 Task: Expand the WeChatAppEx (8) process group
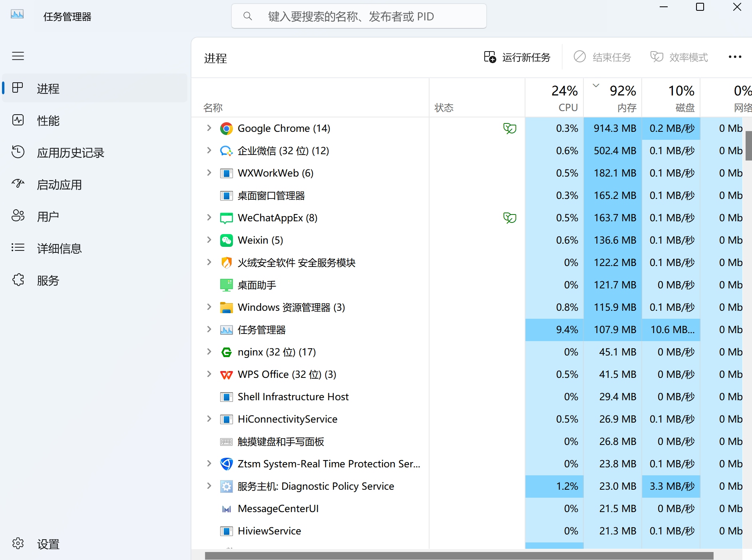tap(209, 218)
